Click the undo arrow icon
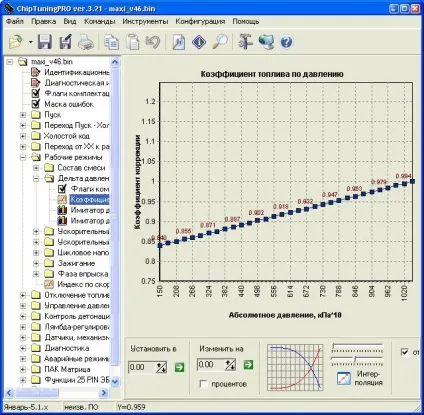 pos(153,42)
